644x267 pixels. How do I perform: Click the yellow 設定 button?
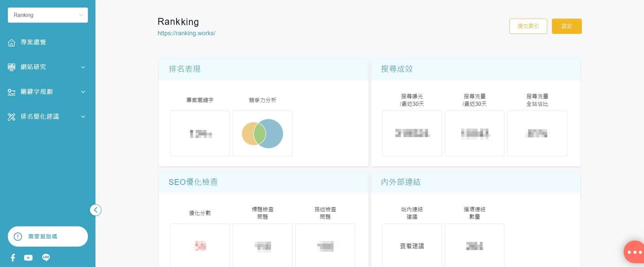567,26
